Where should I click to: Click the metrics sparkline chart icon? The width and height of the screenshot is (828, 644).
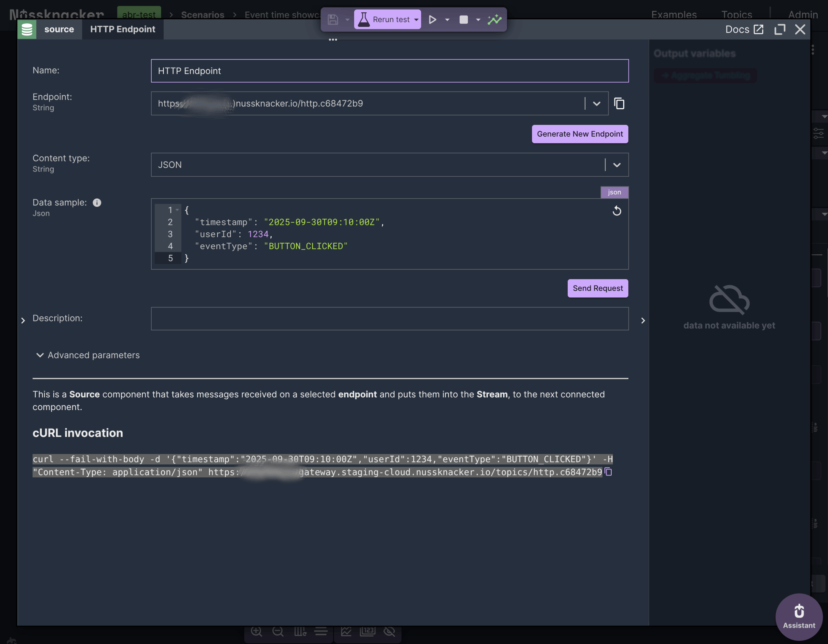494,20
